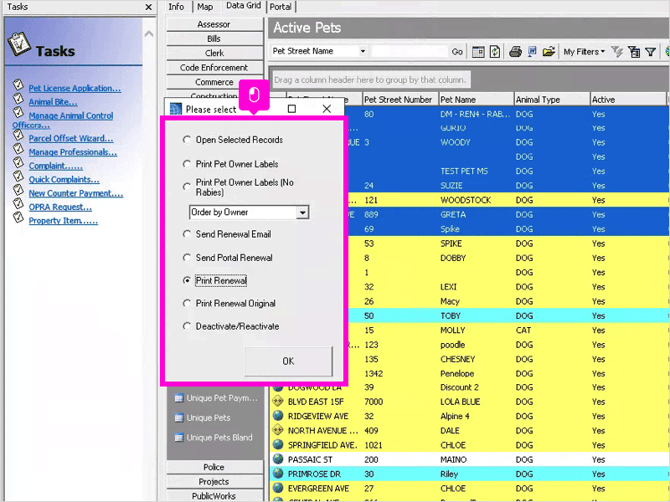Expand the Code Enforcement module group
Screen dimensions: 670x502
tap(215, 68)
